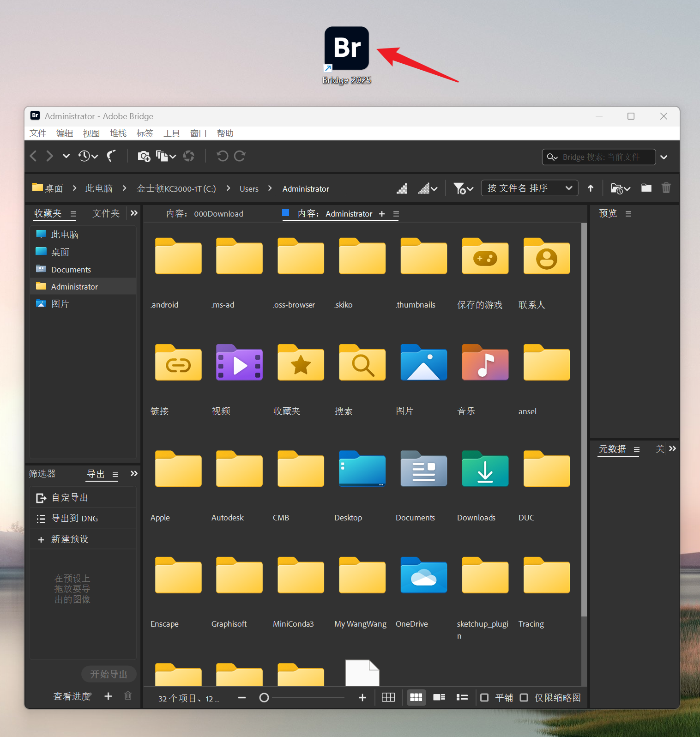Screen dimensions: 700x737
Task: Open the recent files clock icon
Action: pyautogui.click(x=88, y=156)
